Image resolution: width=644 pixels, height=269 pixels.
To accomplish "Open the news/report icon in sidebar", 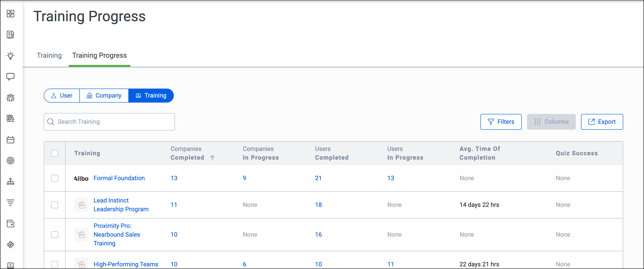I will (10, 35).
